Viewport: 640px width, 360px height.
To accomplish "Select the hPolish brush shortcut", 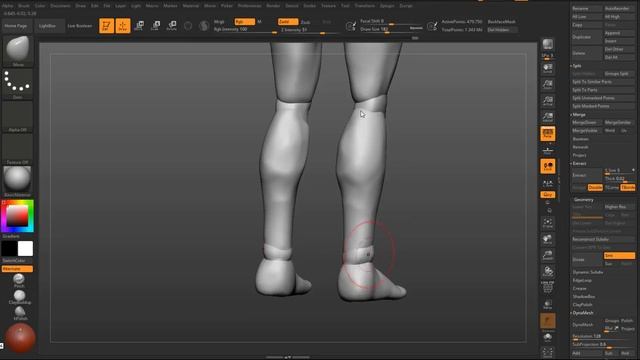I will click(x=20, y=313).
